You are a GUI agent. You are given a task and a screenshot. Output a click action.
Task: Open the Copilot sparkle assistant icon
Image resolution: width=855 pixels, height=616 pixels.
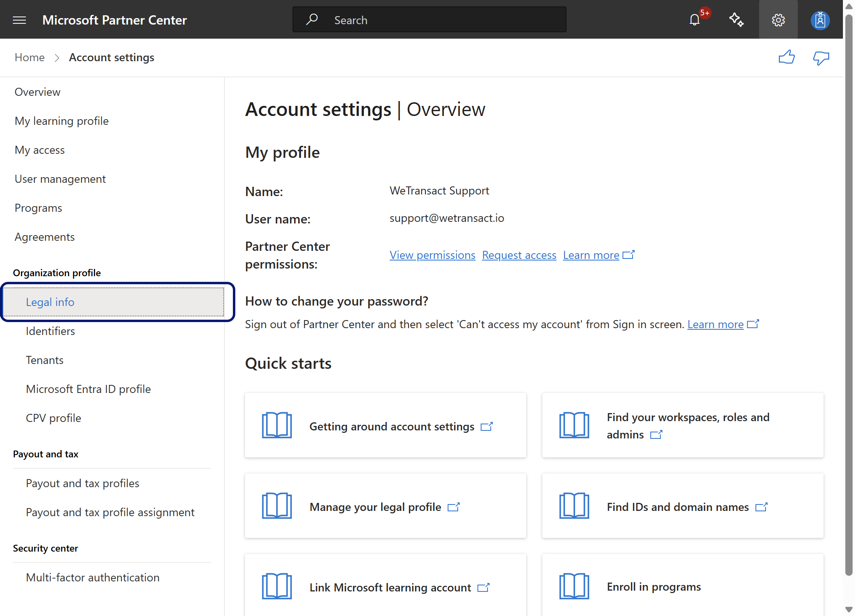tap(736, 20)
